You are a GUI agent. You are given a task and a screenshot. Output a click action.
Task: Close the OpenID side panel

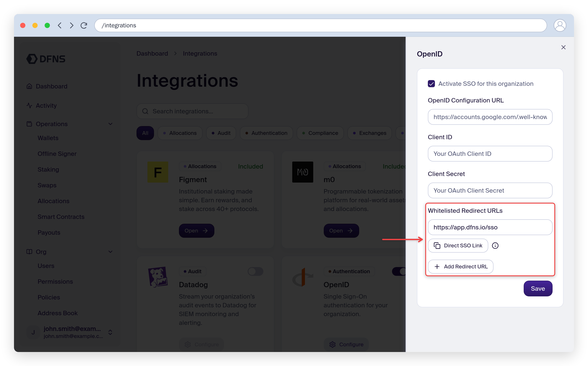pos(563,47)
